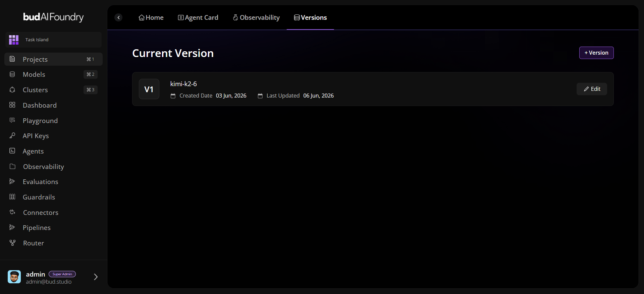644x294 pixels.
Task: Click the API Keys key icon
Action: pyautogui.click(x=12, y=135)
